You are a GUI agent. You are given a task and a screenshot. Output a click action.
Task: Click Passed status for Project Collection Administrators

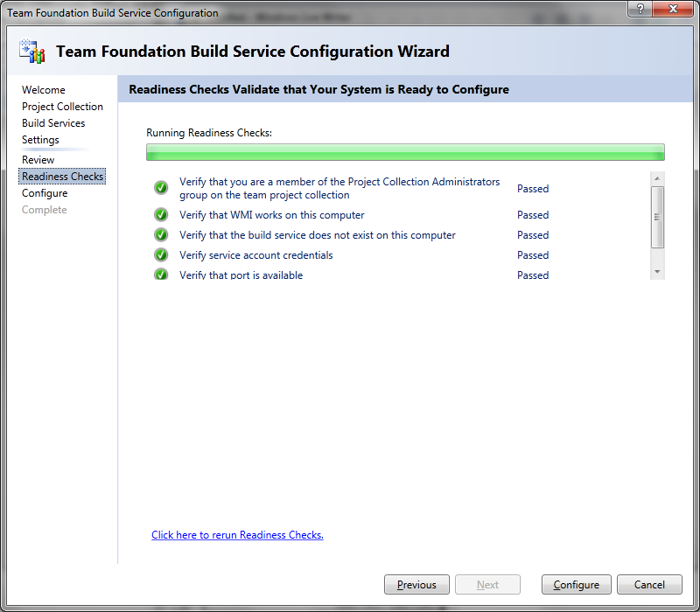(533, 189)
